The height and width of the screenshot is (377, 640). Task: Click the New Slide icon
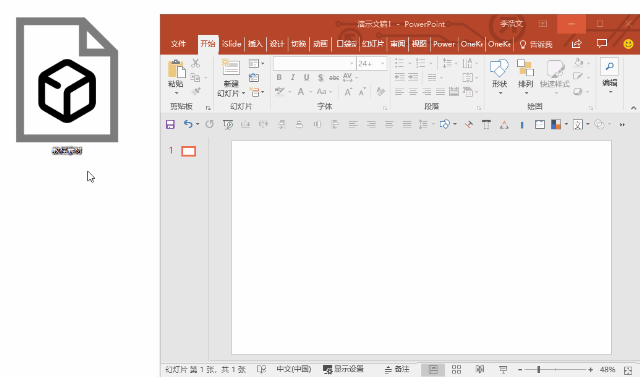click(231, 68)
